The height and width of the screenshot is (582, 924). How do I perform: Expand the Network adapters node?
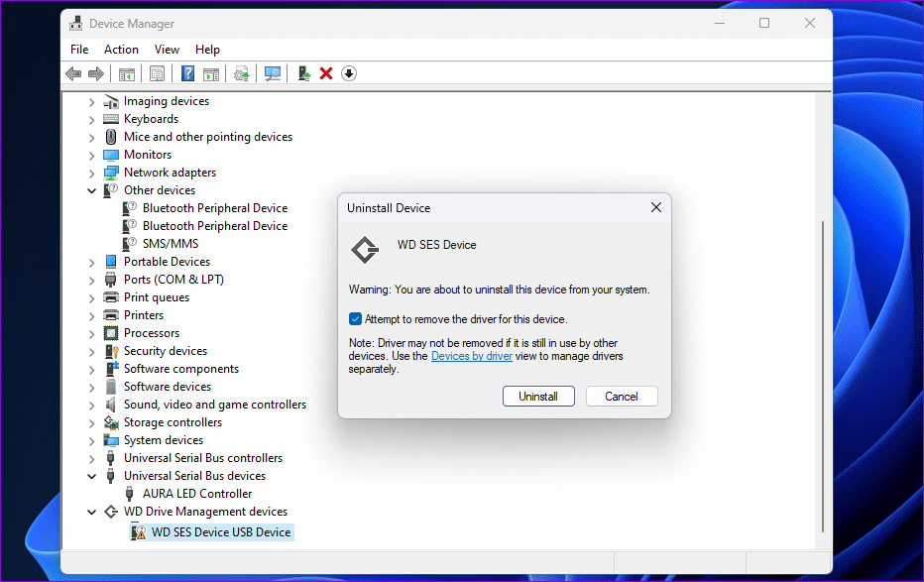tap(91, 174)
